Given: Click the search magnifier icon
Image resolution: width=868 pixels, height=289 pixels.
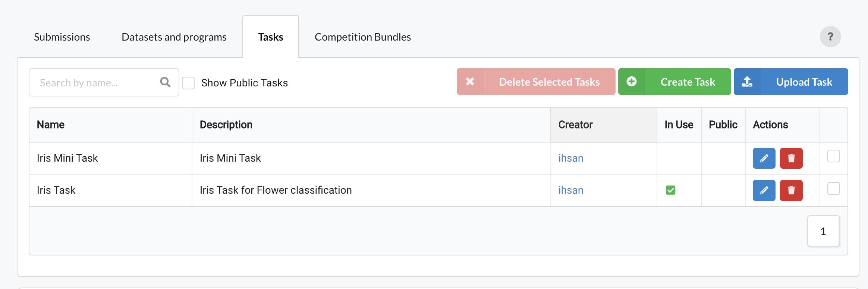Looking at the screenshot, I should 165,82.
